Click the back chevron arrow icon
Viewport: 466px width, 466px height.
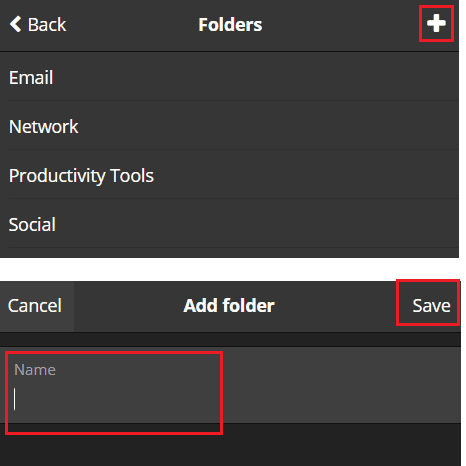click(x=15, y=24)
